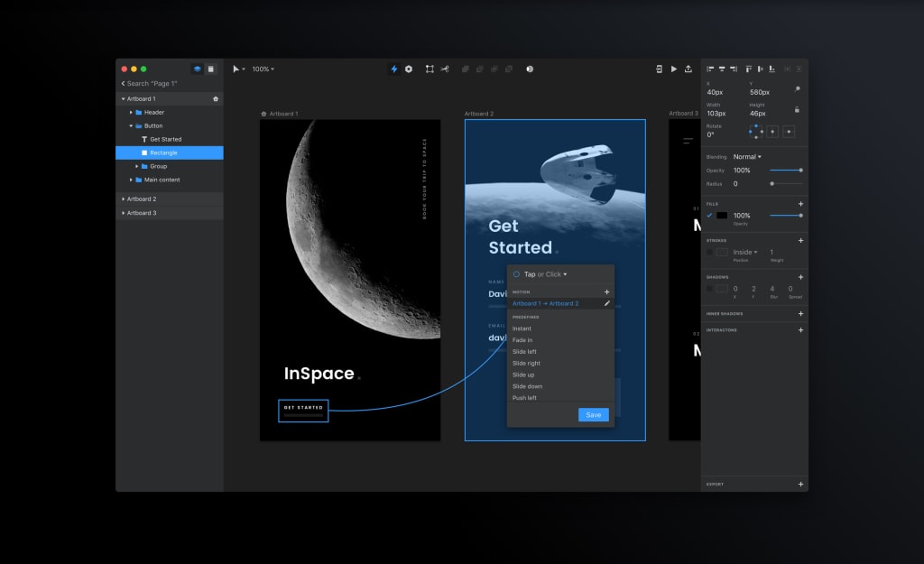Screen dimensions: 924x564
Task: Click the scissors vector tool in toolbar
Action: (444, 69)
